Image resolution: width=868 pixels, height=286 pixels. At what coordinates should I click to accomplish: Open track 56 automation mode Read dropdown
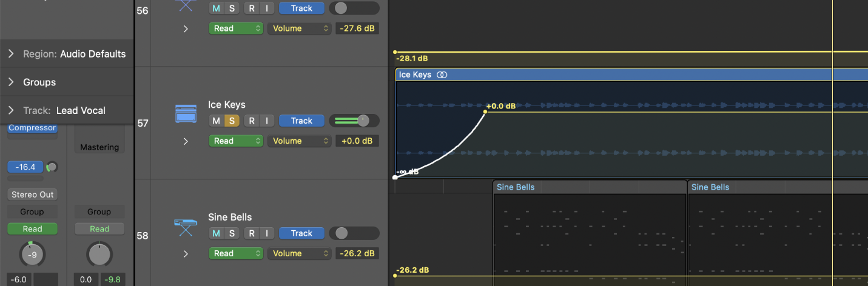(236, 28)
